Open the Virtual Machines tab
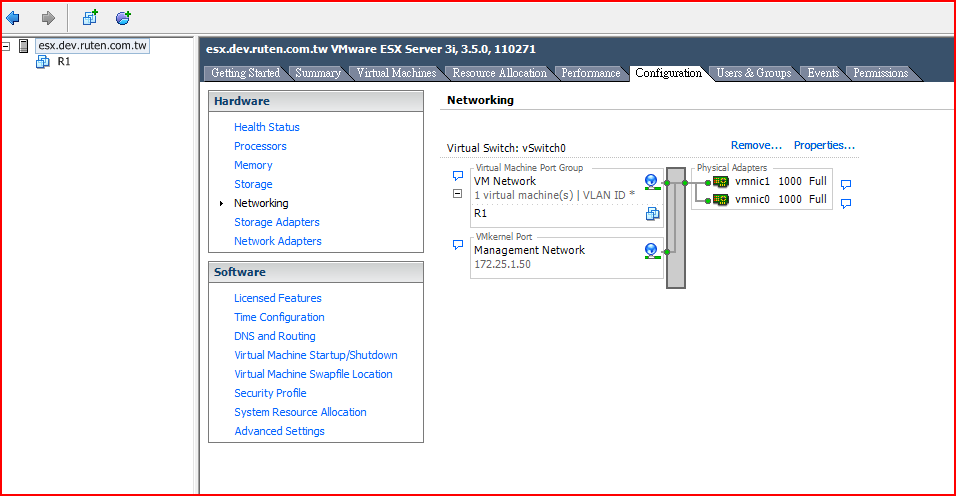The image size is (956, 496). coord(396,73)
